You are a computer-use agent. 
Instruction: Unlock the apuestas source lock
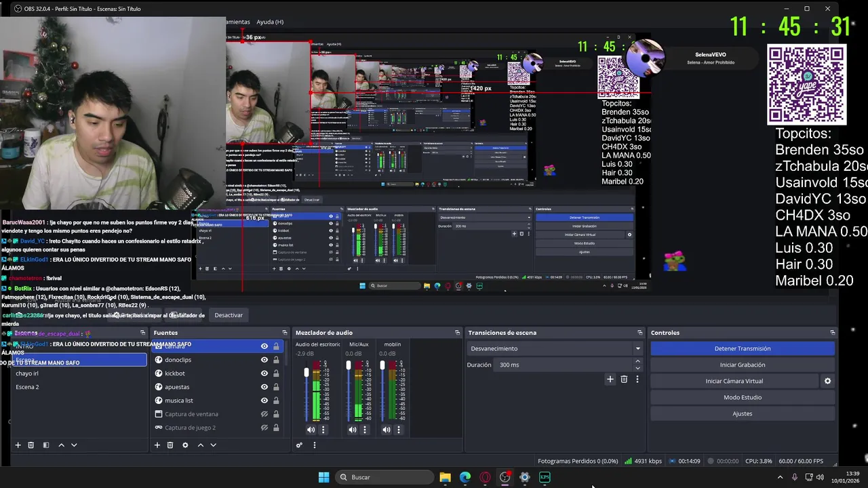(x=276, y=387)
